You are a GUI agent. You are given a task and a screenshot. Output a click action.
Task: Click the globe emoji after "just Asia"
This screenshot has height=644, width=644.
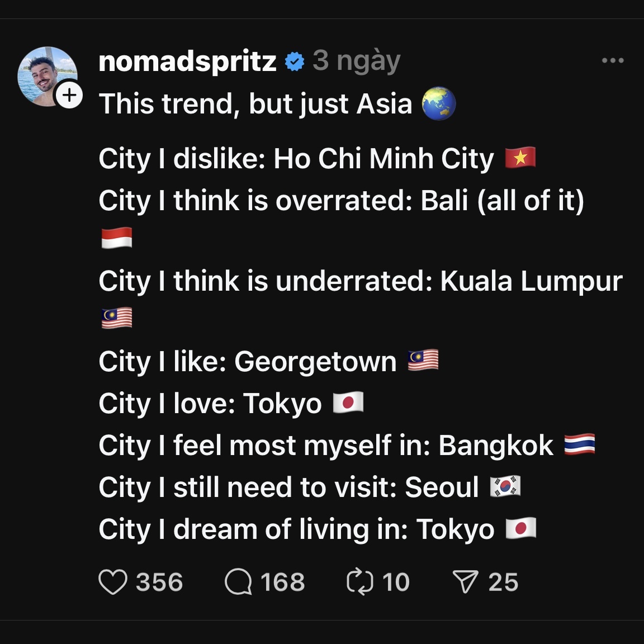[x=439, y=104]
